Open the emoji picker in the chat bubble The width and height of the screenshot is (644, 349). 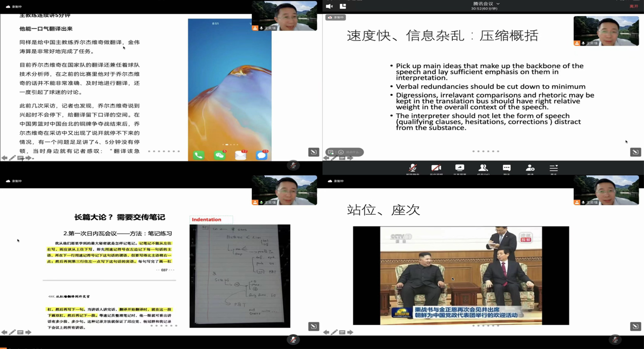[341, 152]
